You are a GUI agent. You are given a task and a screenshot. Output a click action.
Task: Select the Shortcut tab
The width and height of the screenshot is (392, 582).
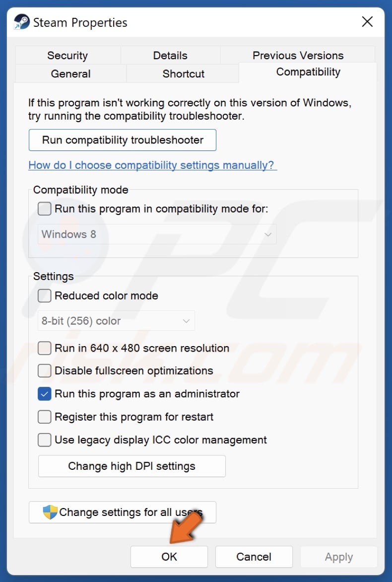(183, 73)
